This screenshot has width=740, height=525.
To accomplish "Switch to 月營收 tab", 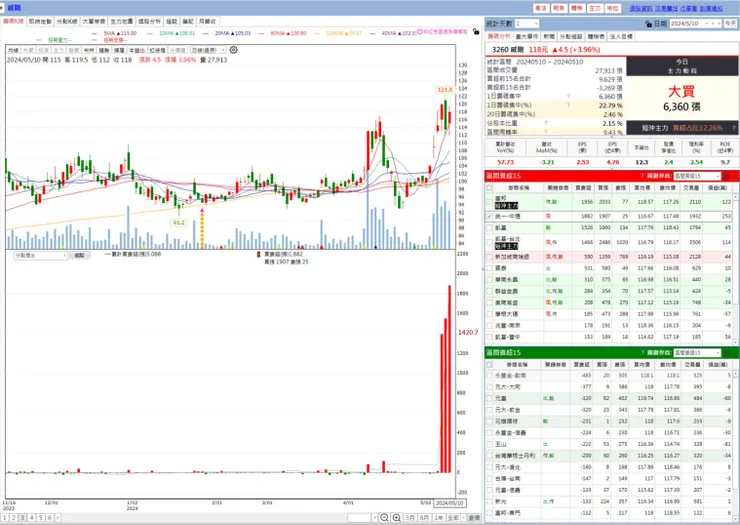I will pyautogui.click(x=207, y=21).
